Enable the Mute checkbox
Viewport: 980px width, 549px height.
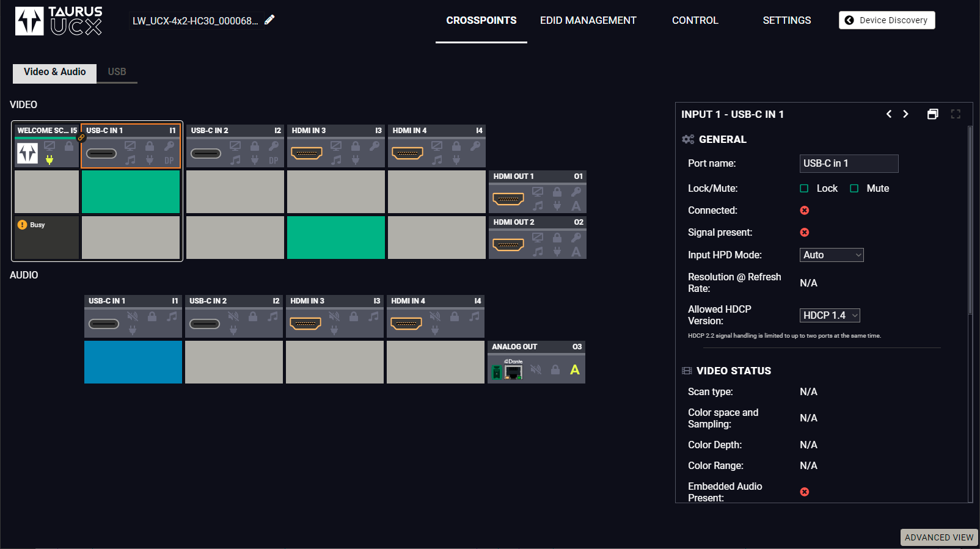tap(854, 188)
